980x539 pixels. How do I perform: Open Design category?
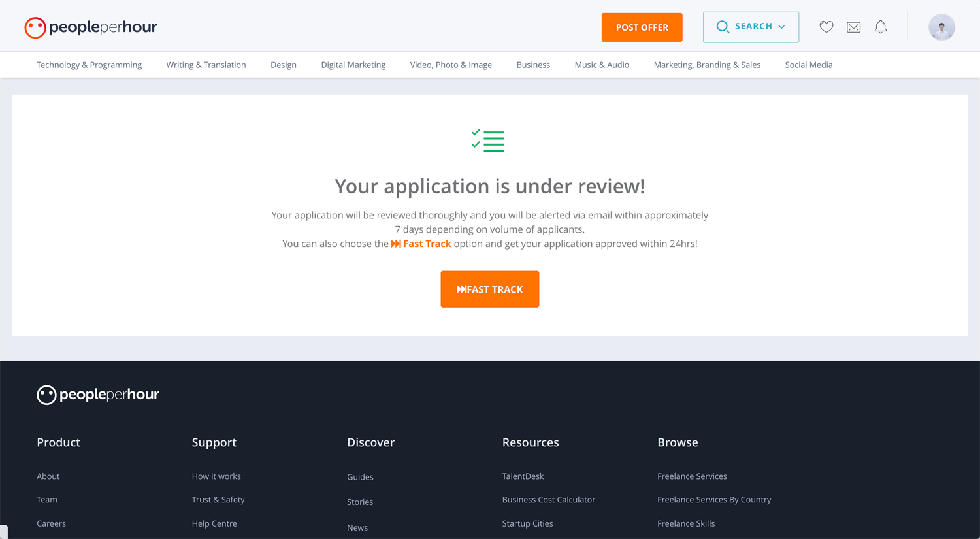284,65
